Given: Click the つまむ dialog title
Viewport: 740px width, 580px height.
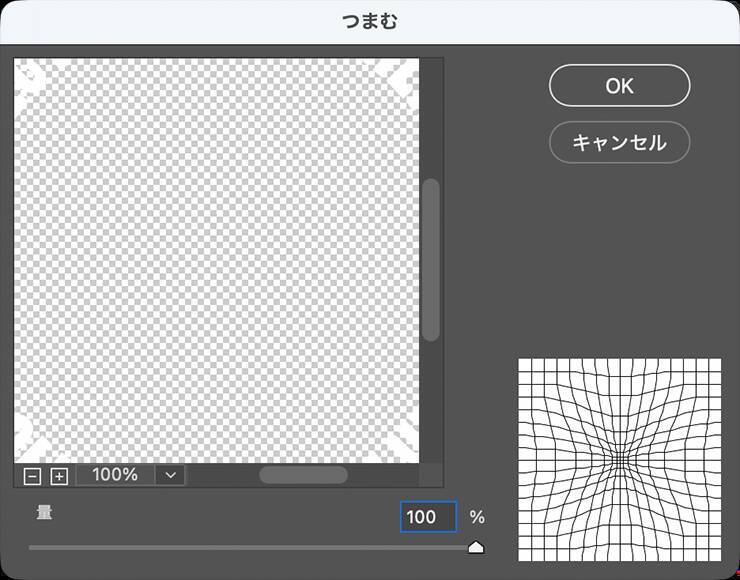Looking at the screenshot, I should pos(370,21).
